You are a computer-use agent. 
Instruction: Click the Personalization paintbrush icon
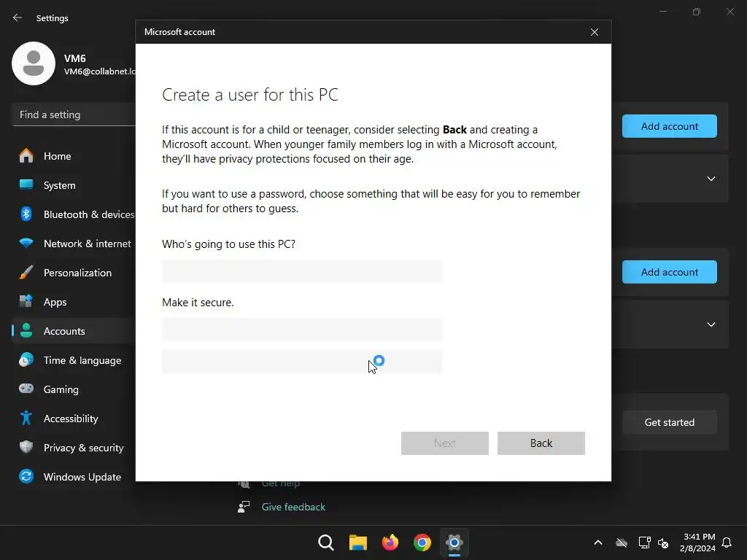[26, 273]
